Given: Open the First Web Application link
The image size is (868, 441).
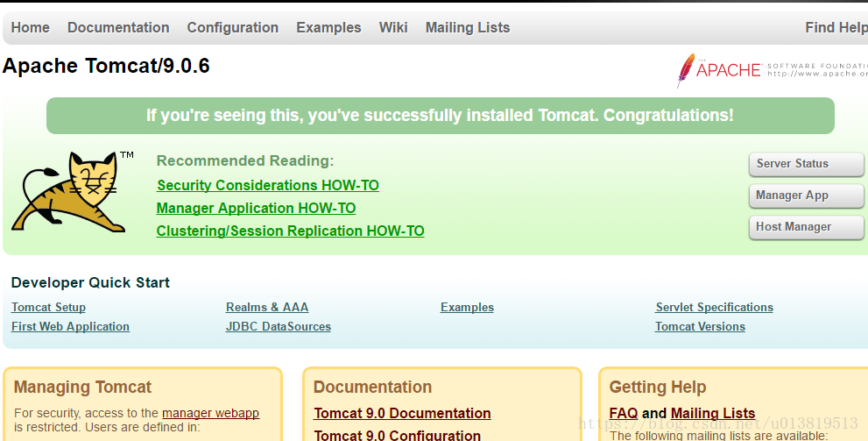Looking at the screenshot, I should tap(70, 327).
